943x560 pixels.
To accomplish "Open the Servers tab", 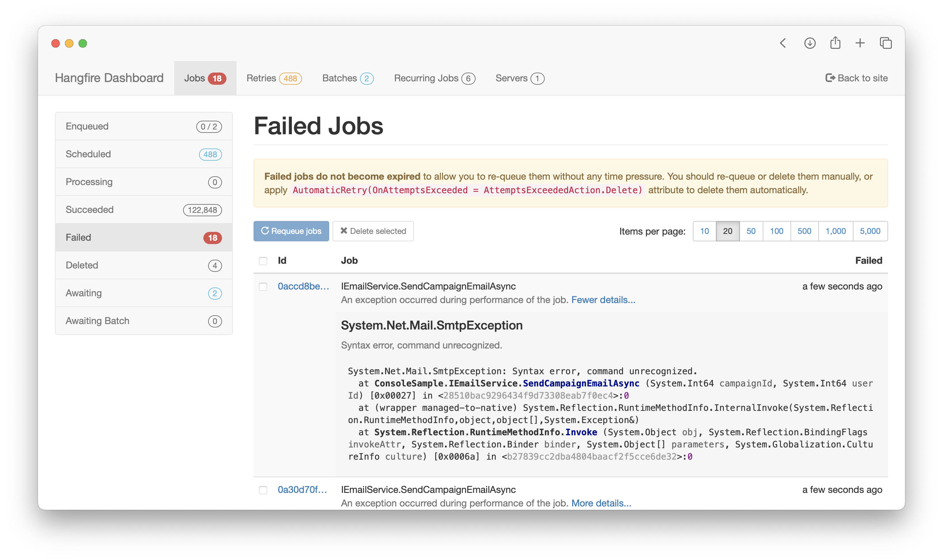I will [x=520, y=78].
